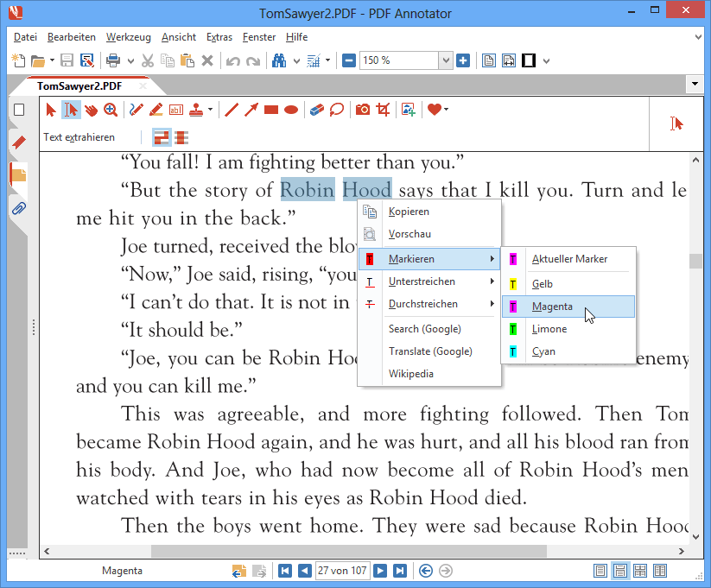This screenshot has height=588, width=711.
Task: Pick the Cyan marker color
Action: (x=543, y=351)
